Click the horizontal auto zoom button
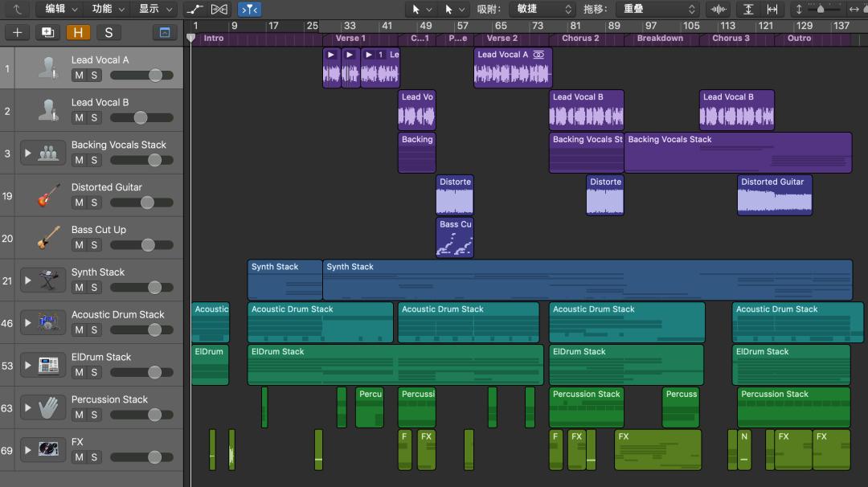 pyautogui.click(x=772, y=10)
